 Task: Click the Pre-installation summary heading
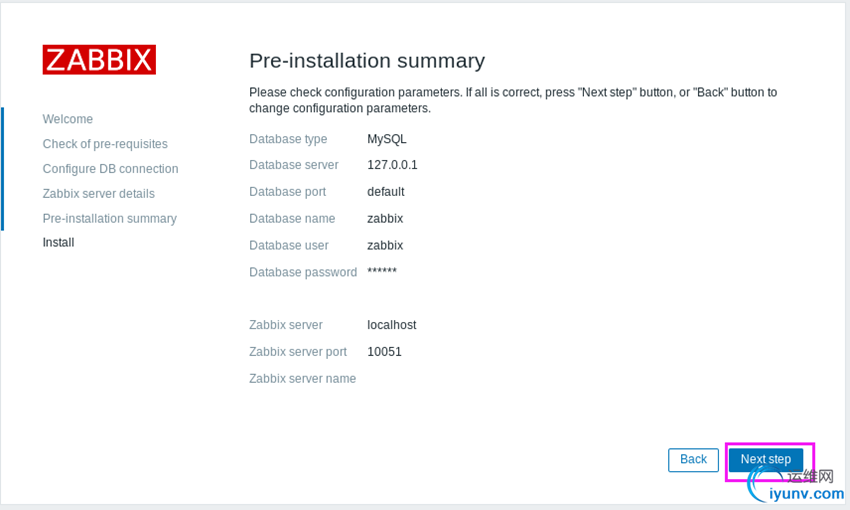click(366, 60)
